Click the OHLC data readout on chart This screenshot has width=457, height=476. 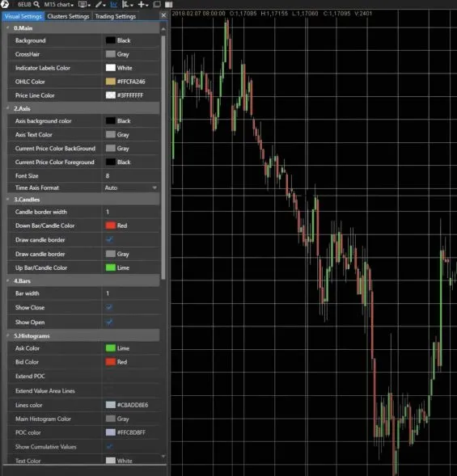click(272, 14)
